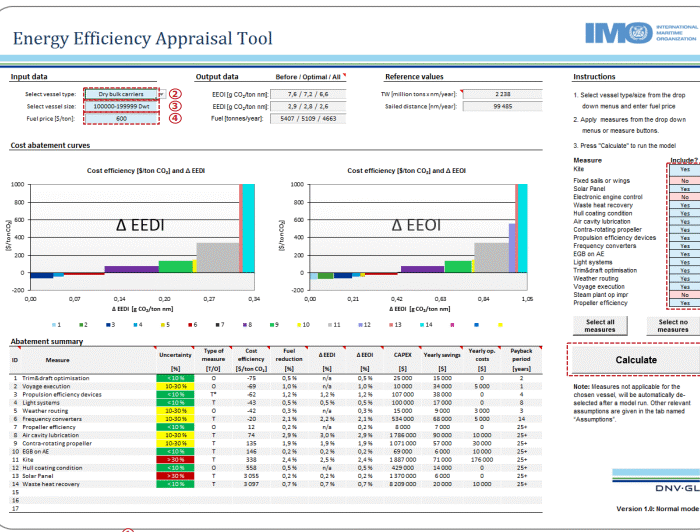Click the Select all measures button
The height and width of the screenshot is (532, 700).
coord(599,325)
